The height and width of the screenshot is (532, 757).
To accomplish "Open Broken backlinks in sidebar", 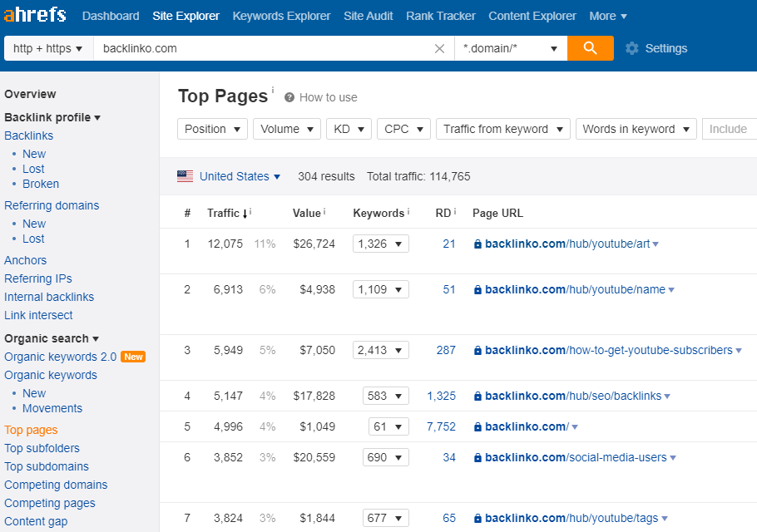I will 41,184.
